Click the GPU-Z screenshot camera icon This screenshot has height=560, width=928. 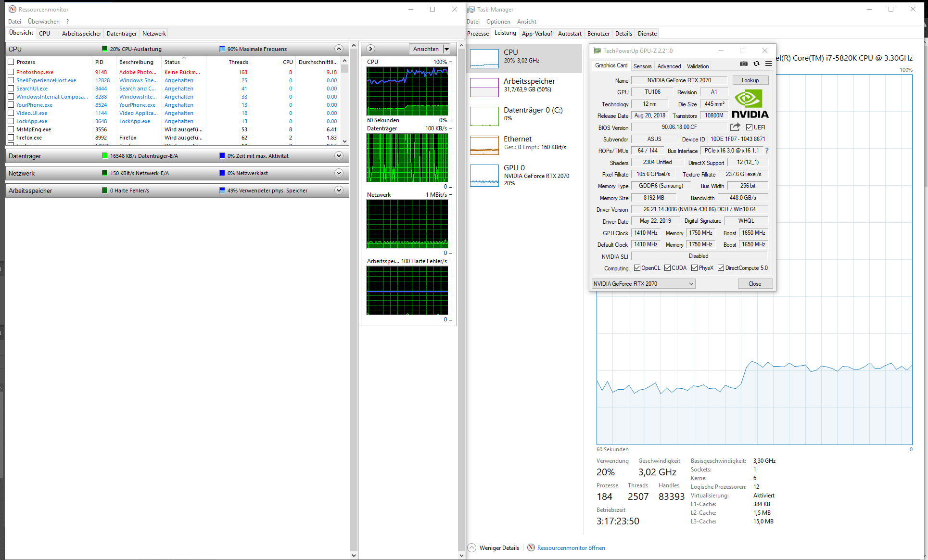[x=744, y=64]
